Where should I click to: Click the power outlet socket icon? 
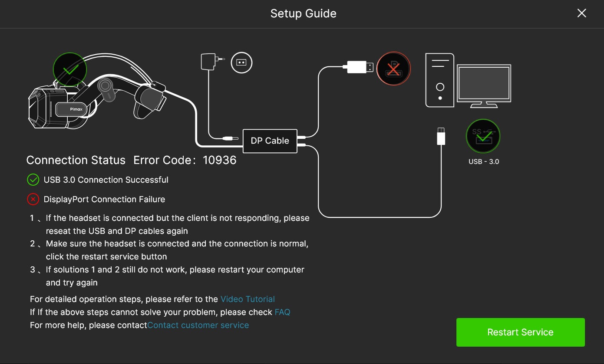pos(241,62)
